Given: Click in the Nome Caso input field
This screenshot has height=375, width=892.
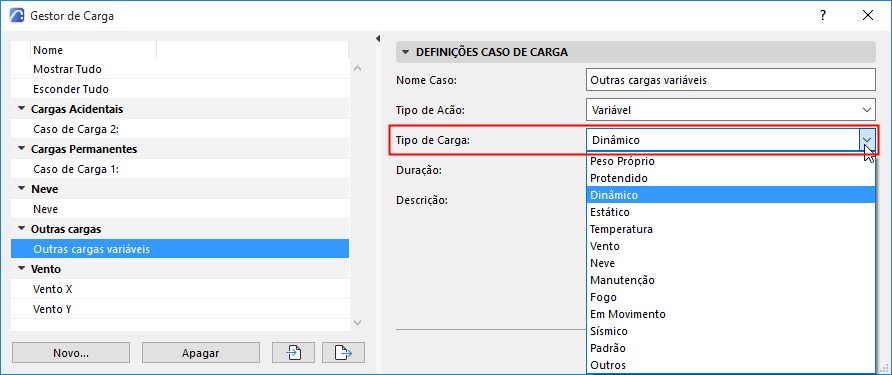Looking at the screenshot, I should click(x=730, y=80).
